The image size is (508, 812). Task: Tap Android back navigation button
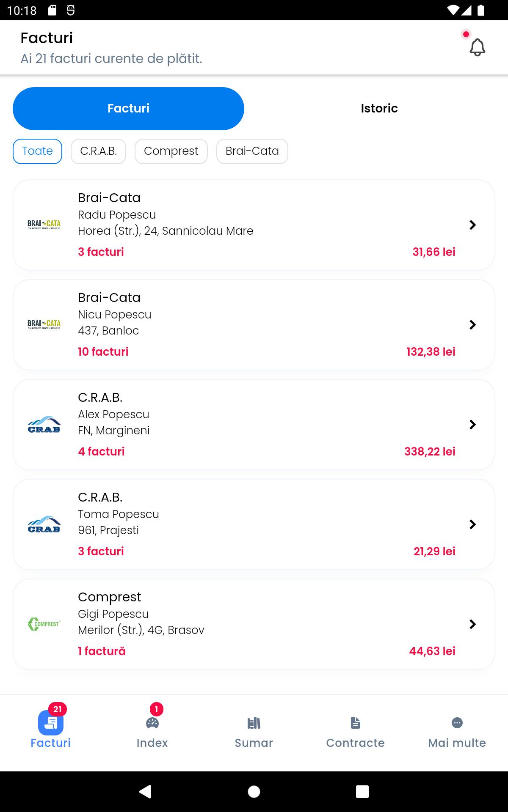[x=145, y=791]
